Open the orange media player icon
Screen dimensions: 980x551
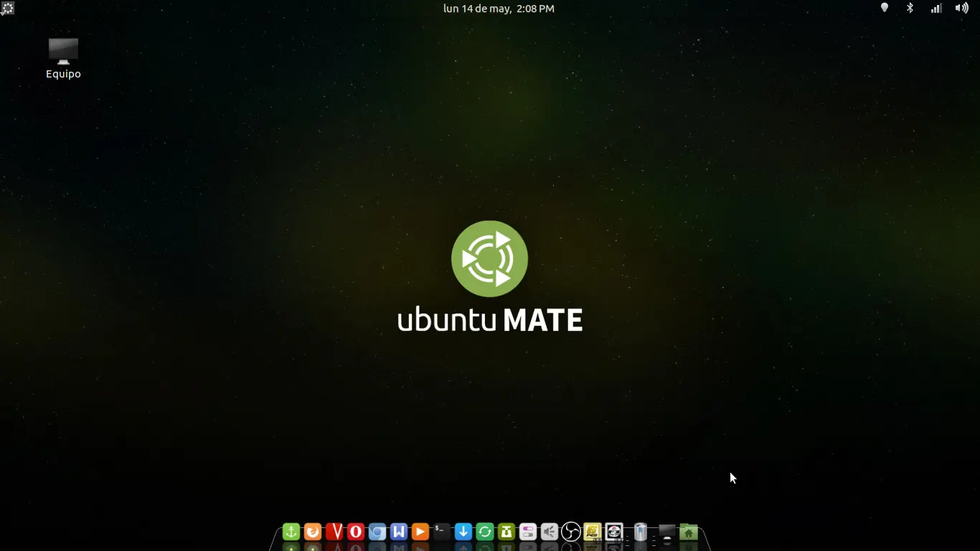point(420,532)
